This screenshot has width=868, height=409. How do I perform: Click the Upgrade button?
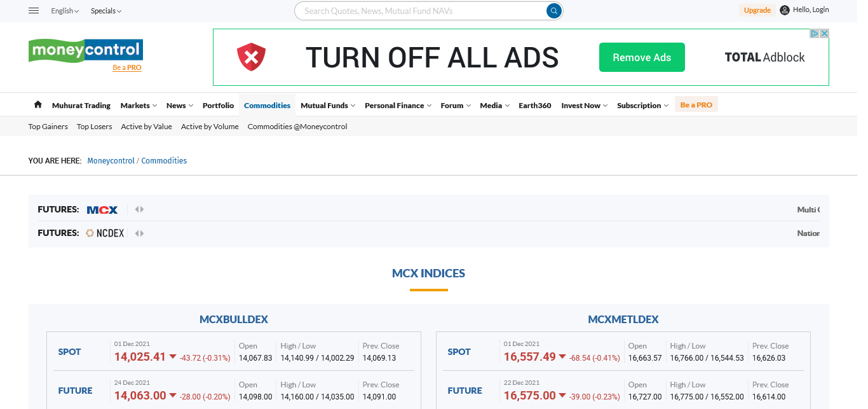coord(757,10)
